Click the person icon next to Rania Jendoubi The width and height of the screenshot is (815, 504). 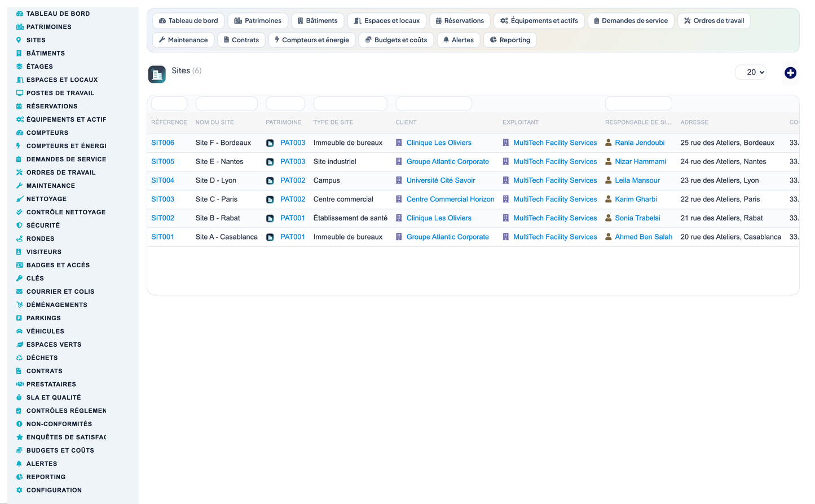click(609, 143)
